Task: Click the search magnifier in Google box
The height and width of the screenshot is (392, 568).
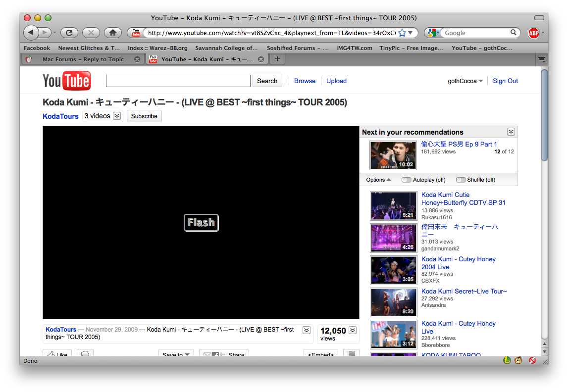Action: 514,32
